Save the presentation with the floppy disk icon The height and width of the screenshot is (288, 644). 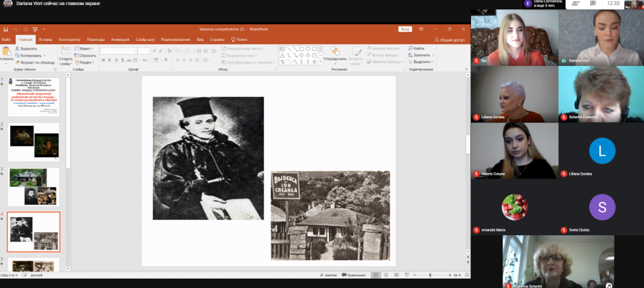pyautogui.click(x=6, y=29)
